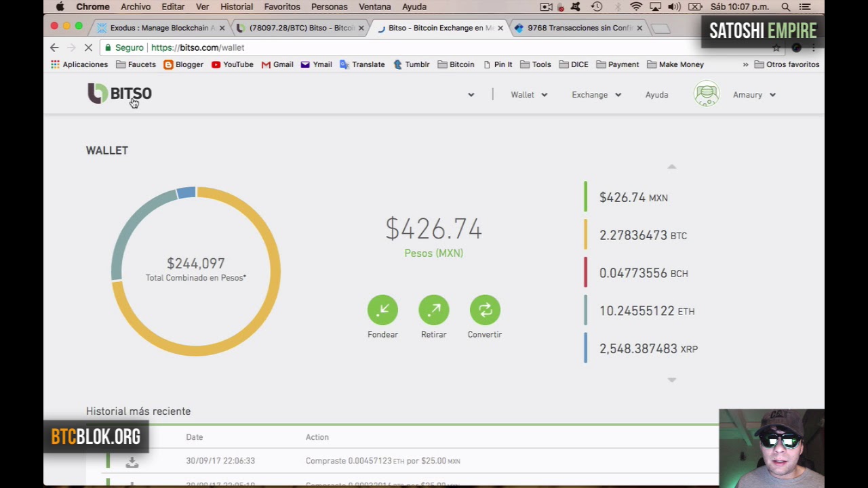
Task: Open the Otros favoritos folder
Action: [x=787, y=64]
